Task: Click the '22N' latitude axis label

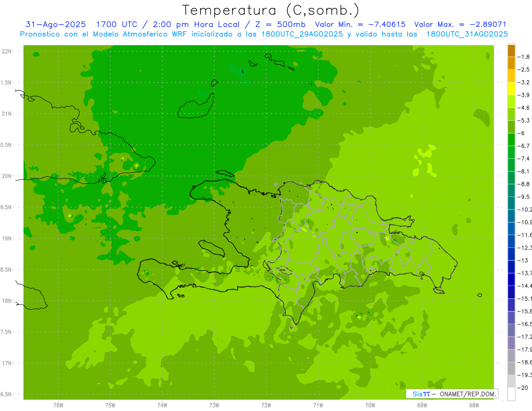Action: [7, 51]
